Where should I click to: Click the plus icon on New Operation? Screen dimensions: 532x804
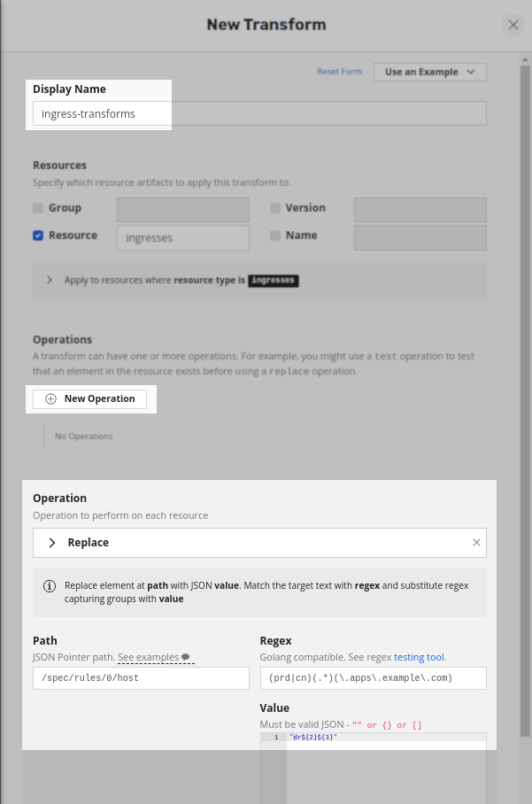coord(50,399)
